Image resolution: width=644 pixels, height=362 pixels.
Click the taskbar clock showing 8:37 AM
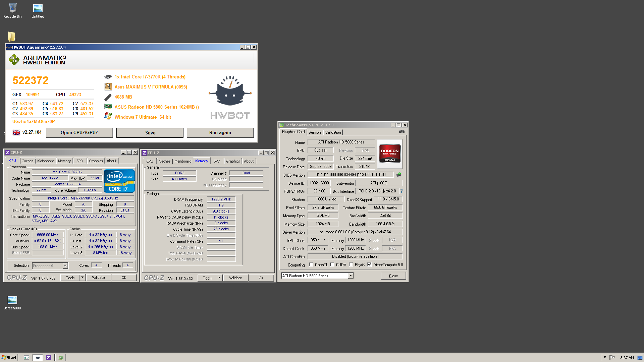coord(627,358)
